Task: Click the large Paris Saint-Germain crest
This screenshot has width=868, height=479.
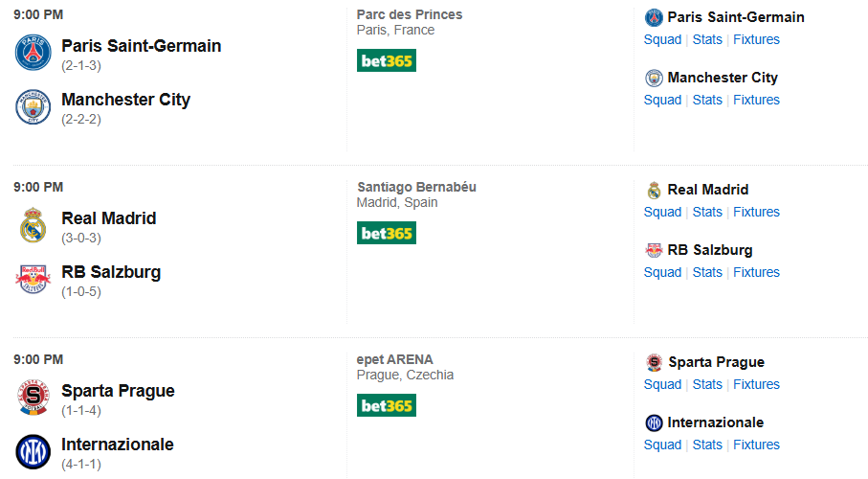Action: [33, 53]
